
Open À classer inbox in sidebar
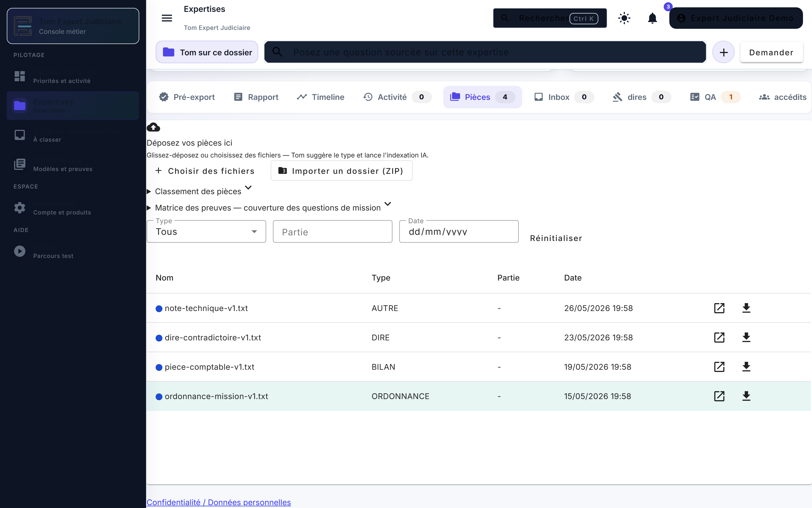tap(73, 135)
